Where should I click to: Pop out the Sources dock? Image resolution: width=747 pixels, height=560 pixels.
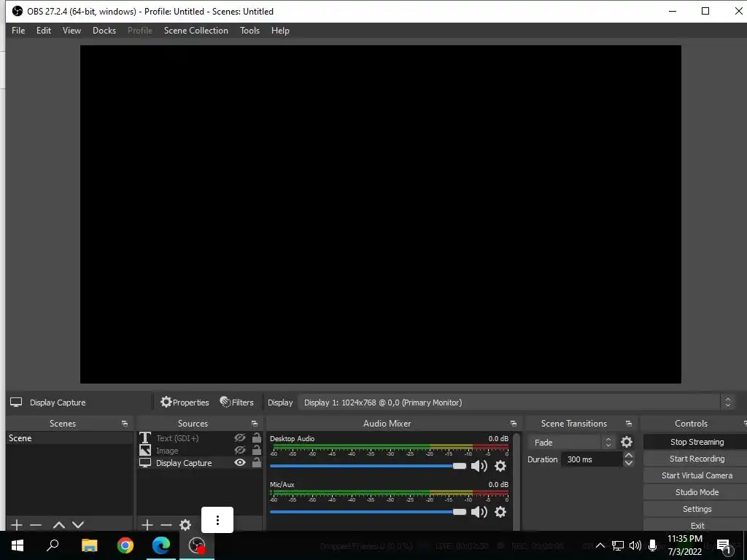pyautogui.click(x=255, y=424)
